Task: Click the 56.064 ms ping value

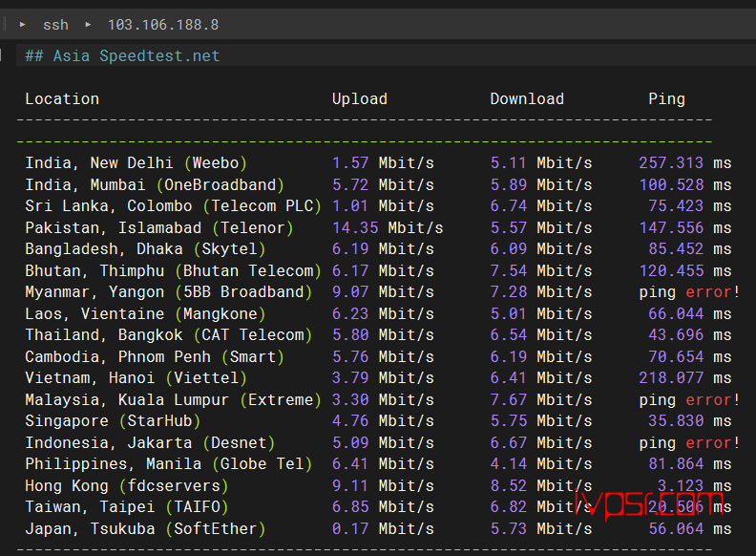Action: click(x=690, y=528)
